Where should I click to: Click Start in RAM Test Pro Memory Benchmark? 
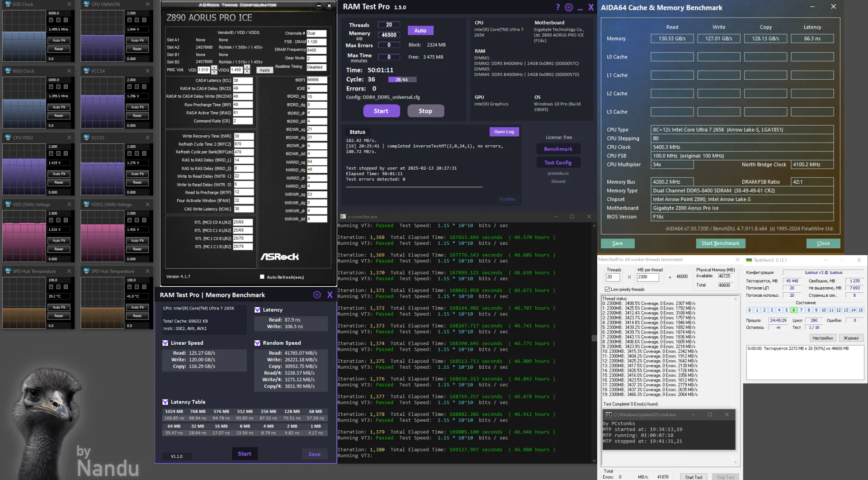tap(245, 454)
